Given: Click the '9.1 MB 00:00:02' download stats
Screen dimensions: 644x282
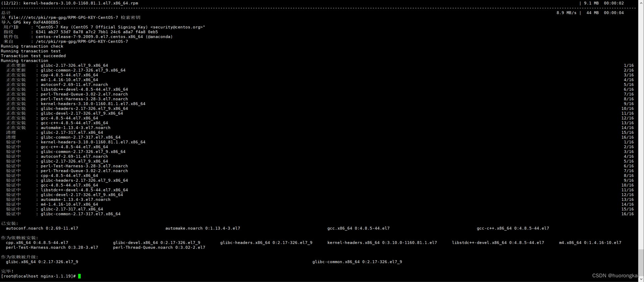Looking at the screenshot, I should 604,3.
